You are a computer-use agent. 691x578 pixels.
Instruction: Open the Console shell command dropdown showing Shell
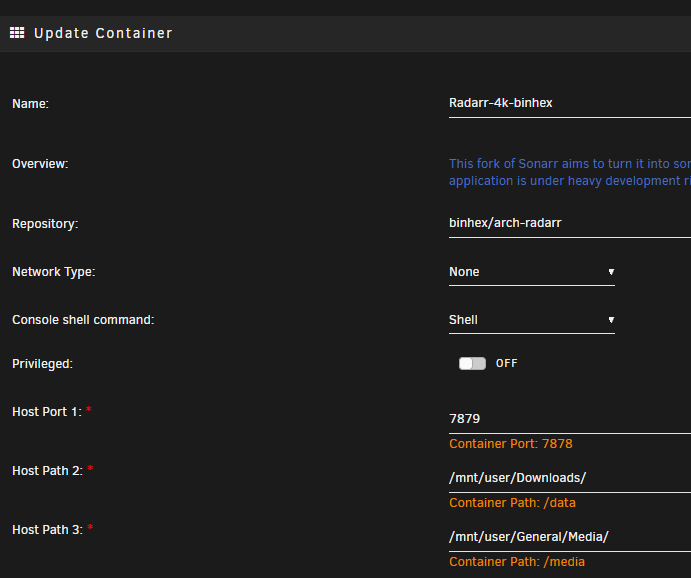(531, 320)
